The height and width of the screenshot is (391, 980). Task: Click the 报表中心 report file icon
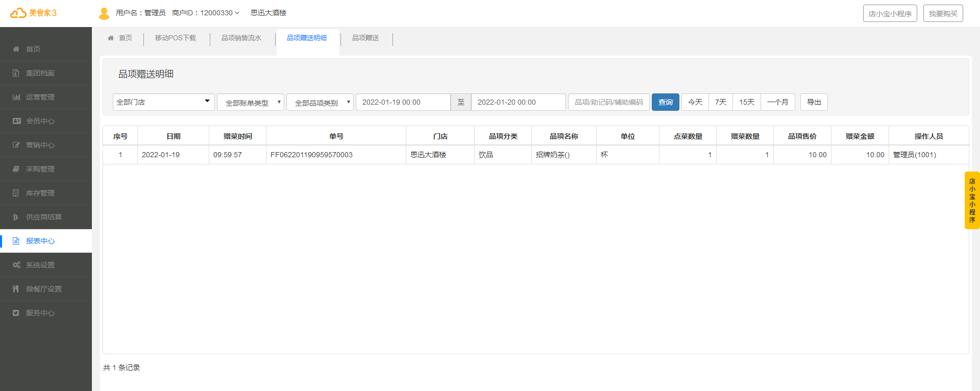click(x=16, y=241)
